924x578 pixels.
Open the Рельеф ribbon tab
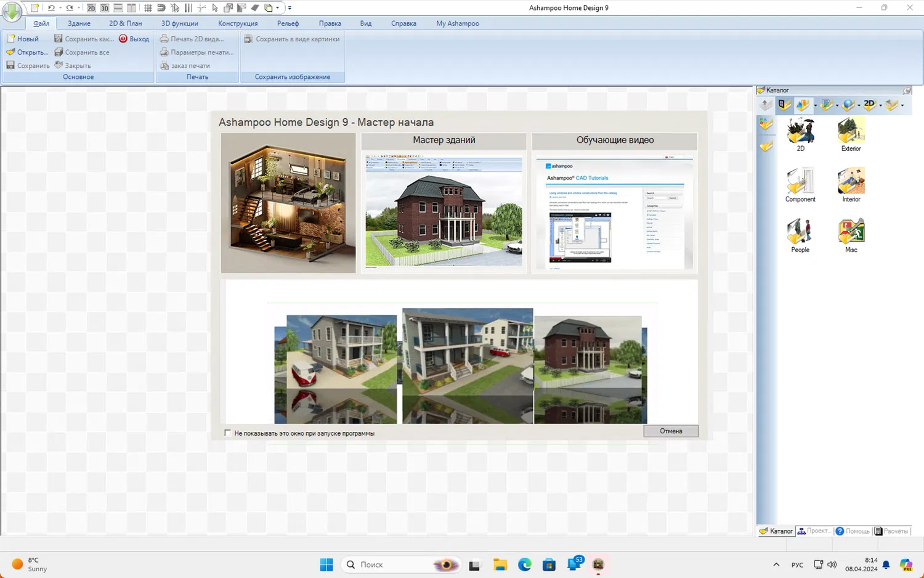click(x=288, y=23)
